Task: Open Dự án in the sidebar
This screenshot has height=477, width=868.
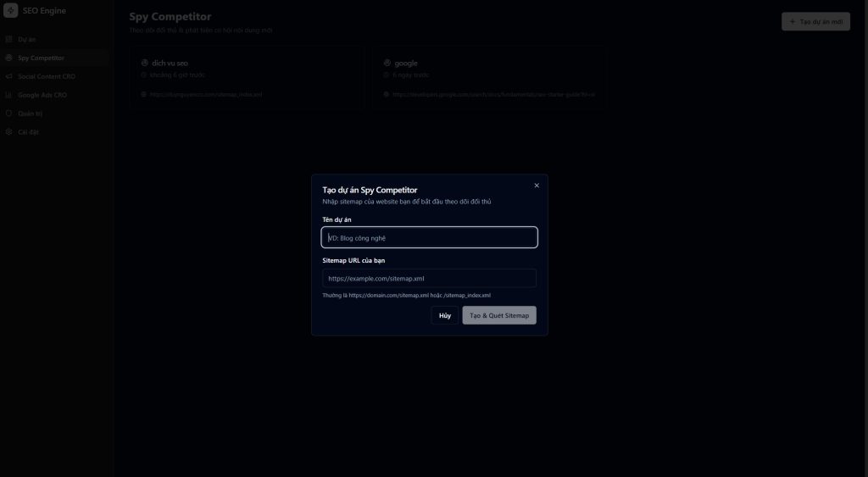Action: pyautogui.click(x=55, y=39)
